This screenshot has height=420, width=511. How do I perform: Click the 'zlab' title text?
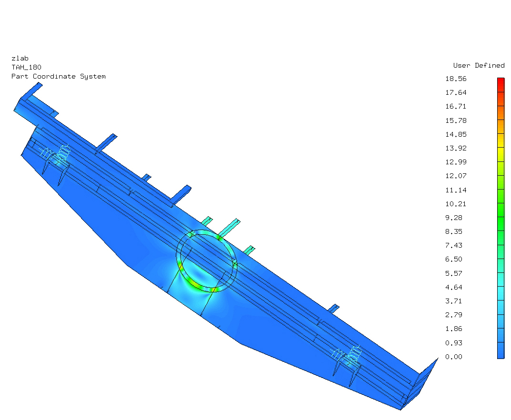20,59
